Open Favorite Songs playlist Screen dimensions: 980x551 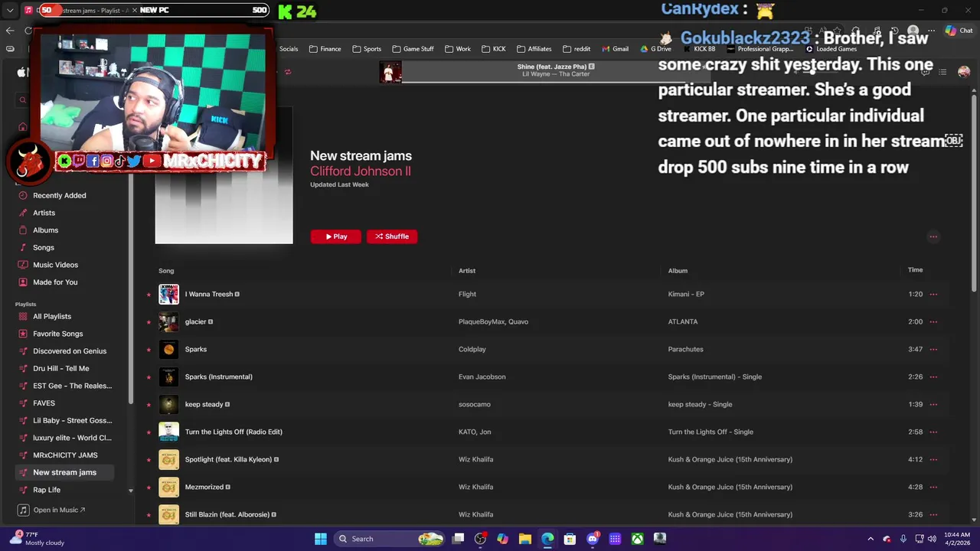(x=57, y=334)
